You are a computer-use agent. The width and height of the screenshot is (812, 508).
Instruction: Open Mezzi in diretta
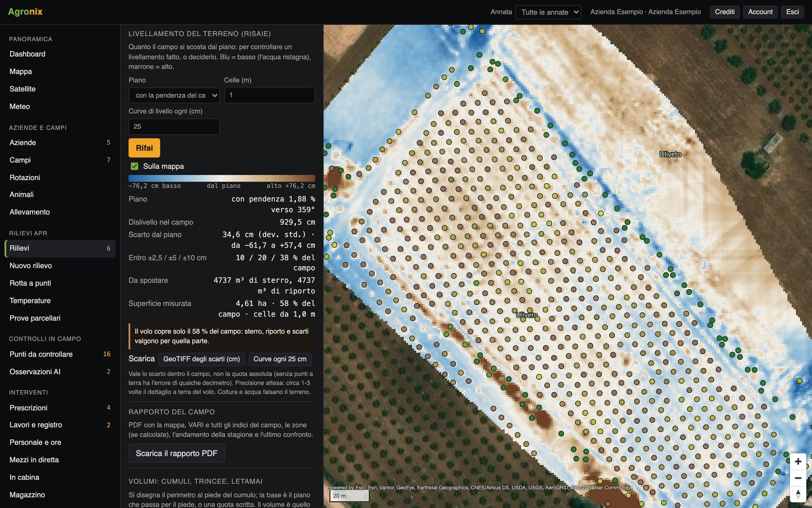60,460
